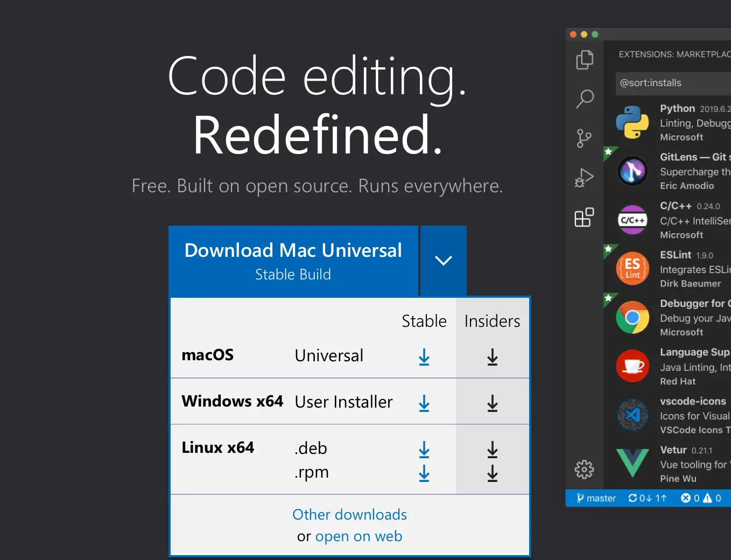
Task: Click Eric Amodio publisher name
Action: click(687, 186)
